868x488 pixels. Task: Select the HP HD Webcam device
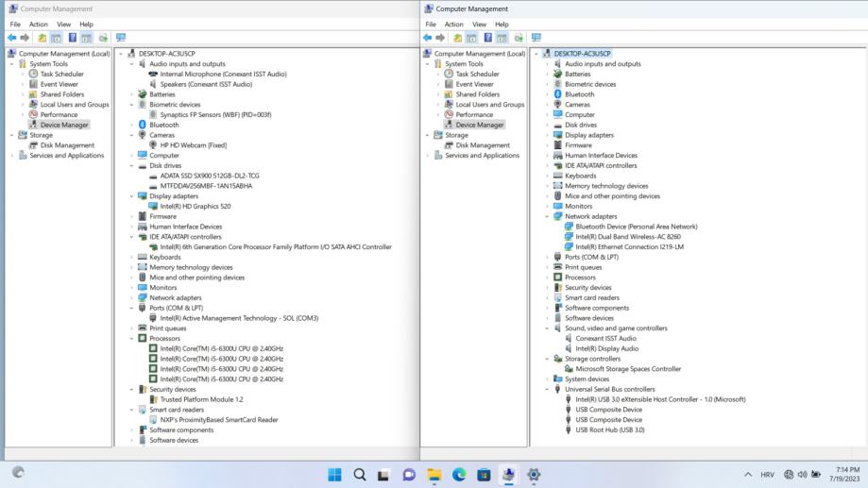193,145
